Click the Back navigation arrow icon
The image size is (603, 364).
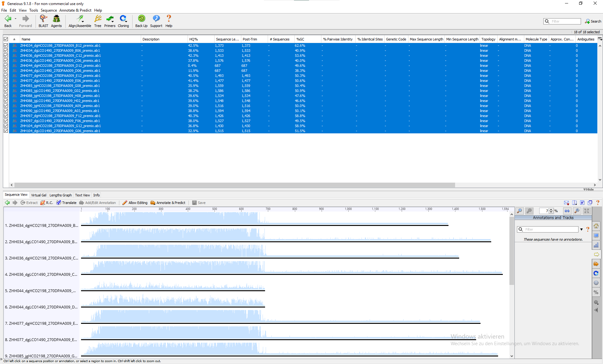click(x=8, y=19)
